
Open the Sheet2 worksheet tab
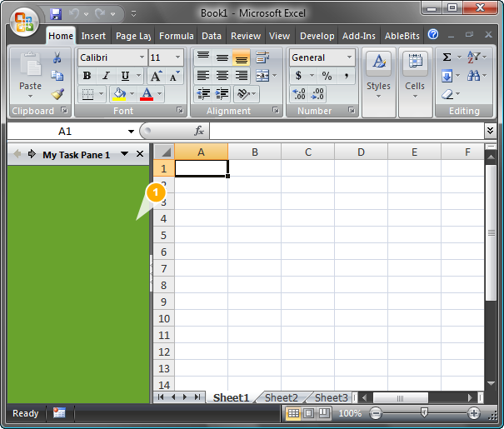click(281, 398)
